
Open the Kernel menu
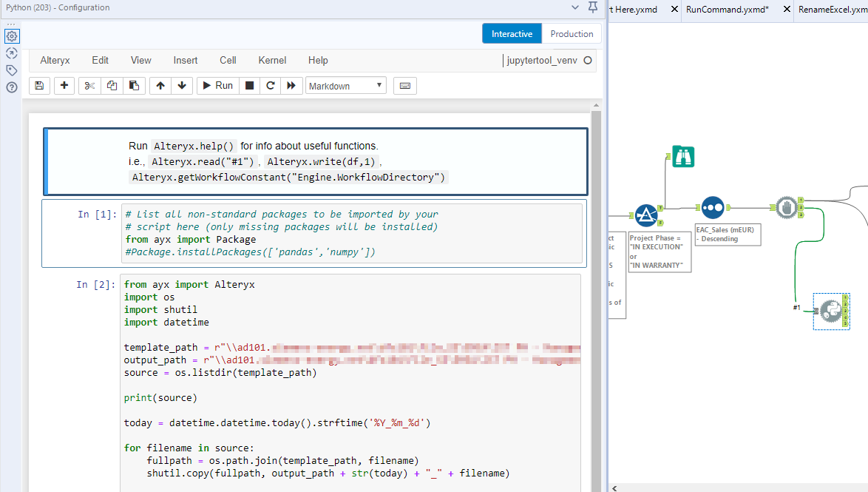(x=272, y=61)
